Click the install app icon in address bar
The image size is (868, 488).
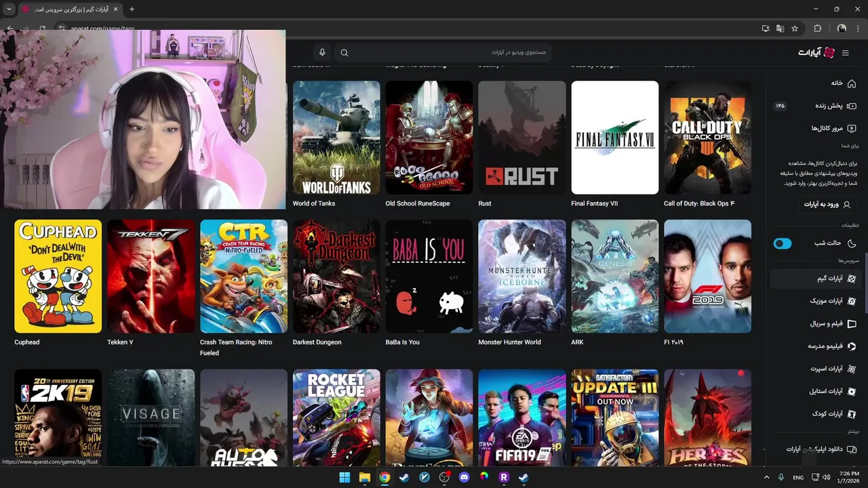click(x=766, y=28)
